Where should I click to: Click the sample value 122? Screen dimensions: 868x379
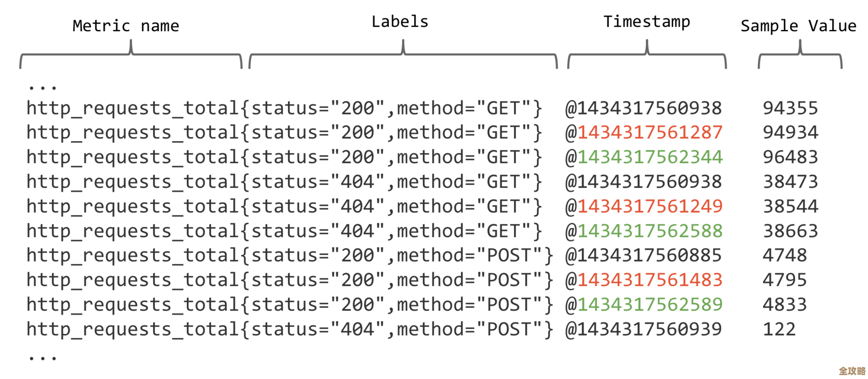click(779, 329)
